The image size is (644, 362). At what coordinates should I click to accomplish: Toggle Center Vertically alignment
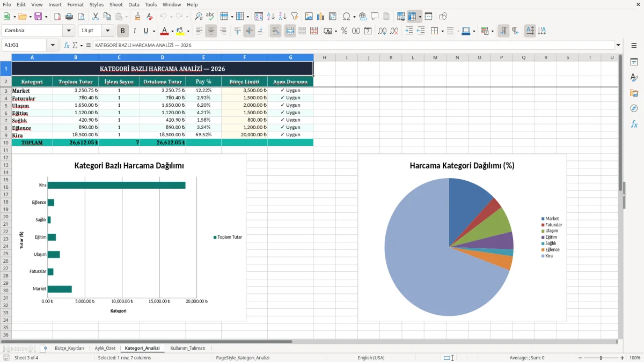coord(249,31)
